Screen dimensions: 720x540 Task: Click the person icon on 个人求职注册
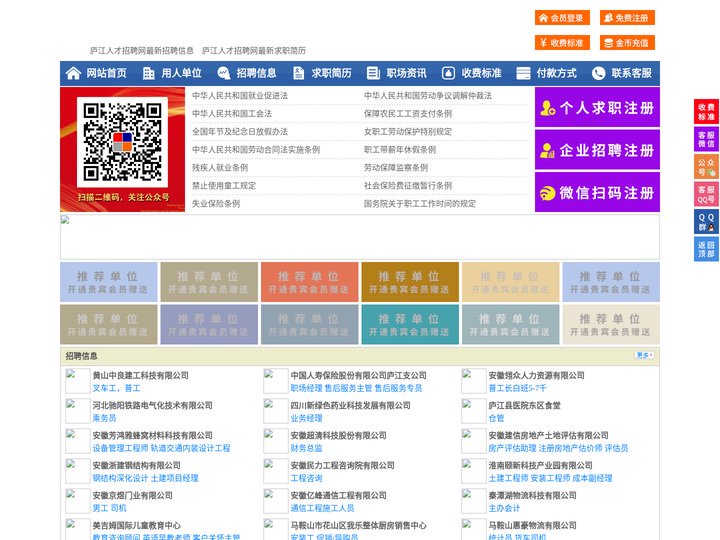[x=547, y=108]
